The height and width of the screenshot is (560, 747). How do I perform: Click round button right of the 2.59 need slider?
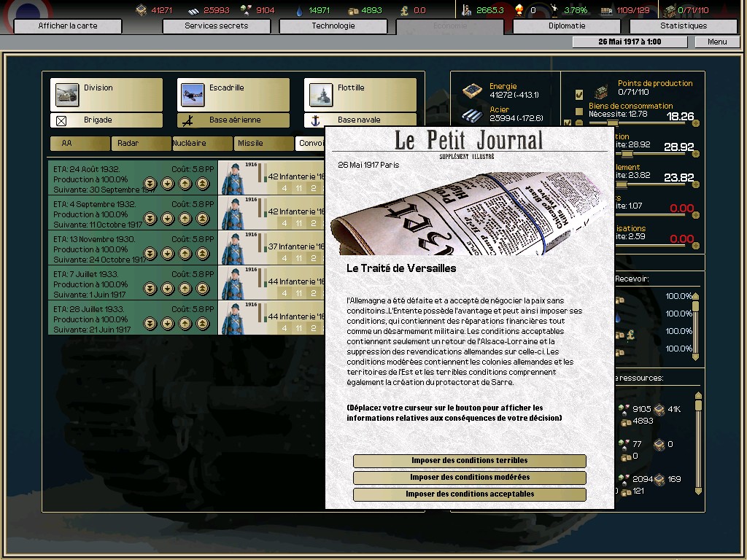[695, 246]
